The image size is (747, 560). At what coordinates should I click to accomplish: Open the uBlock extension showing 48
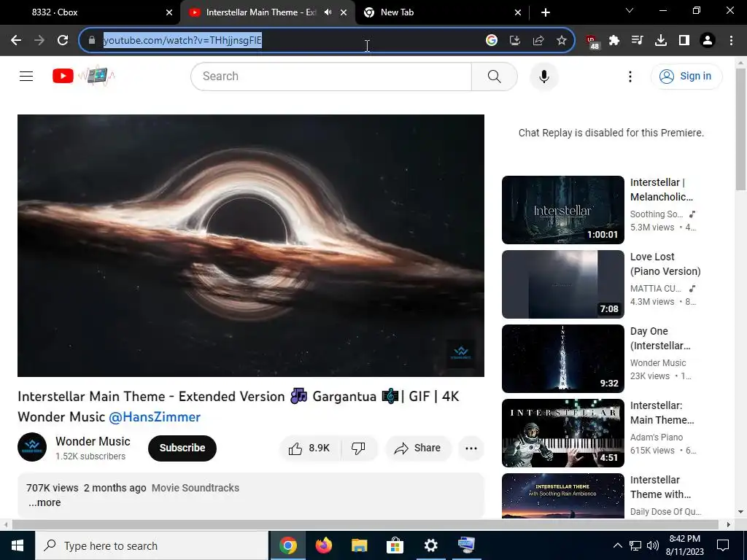click(x=592, y=42)
